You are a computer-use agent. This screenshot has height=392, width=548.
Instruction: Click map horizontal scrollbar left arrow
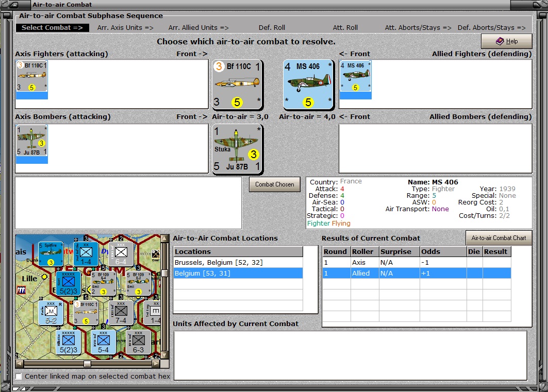coord(20,364)
